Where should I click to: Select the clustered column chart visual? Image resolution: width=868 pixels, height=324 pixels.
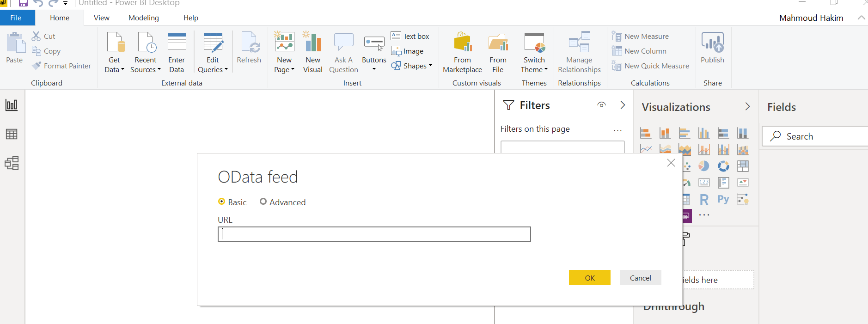[704, 133]
